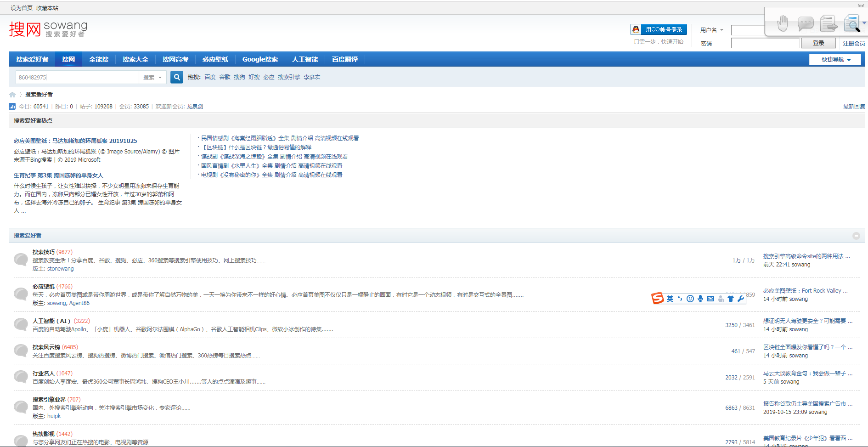Click the forum bubble icon beside 热搜影视
This screenshot has height=447, width=868.
(21, 441)
